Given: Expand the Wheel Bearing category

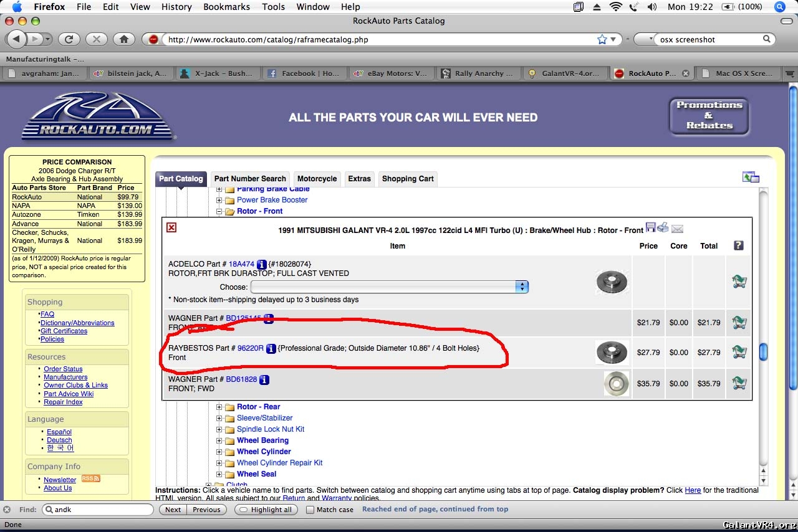Looking at the screenshot, I should (x=219, y=440).
